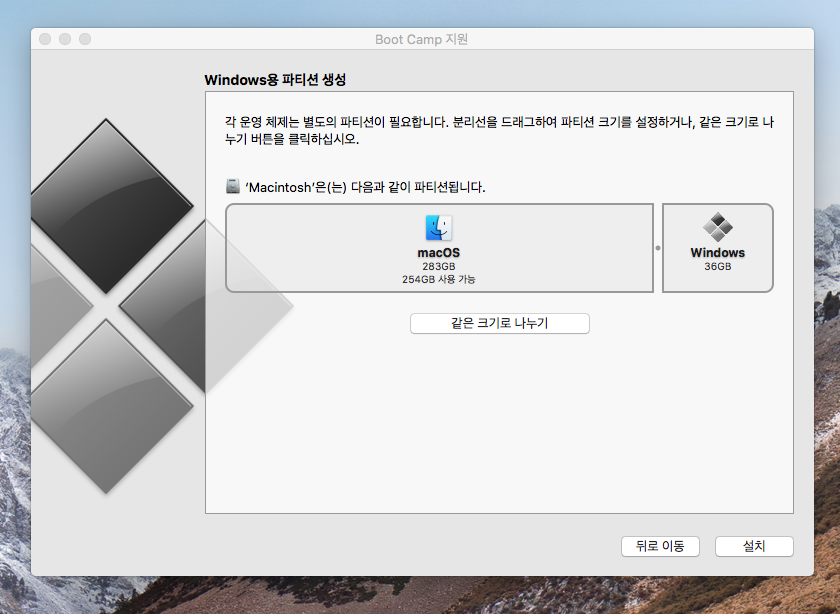840x614 pixels.
Task: Select the macOS partition label
Action: point(439,252)
